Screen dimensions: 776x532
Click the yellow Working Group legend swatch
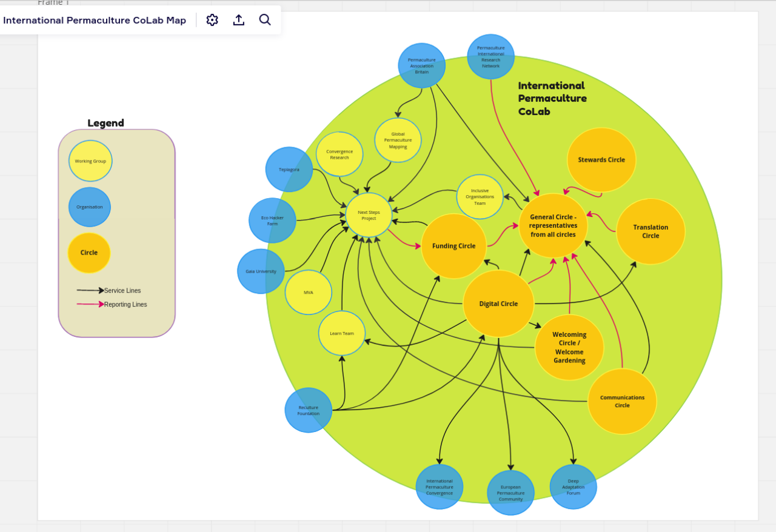pos(90,161)
